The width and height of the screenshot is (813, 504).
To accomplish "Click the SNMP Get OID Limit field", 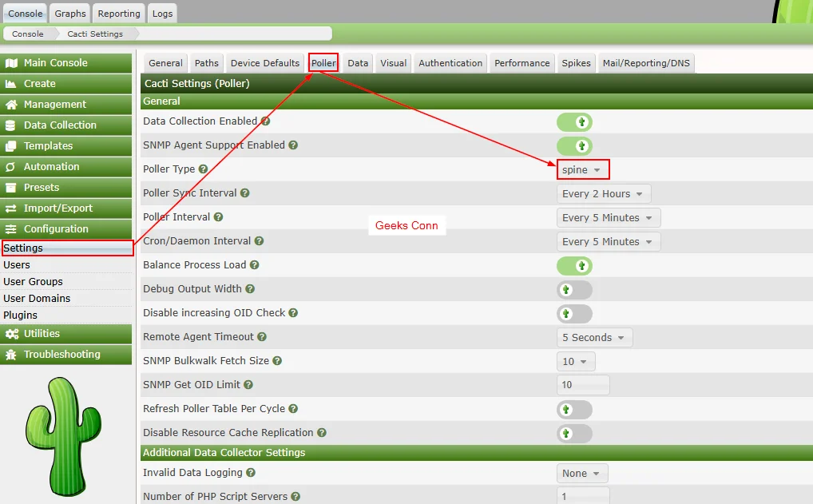I will (583, 385).
